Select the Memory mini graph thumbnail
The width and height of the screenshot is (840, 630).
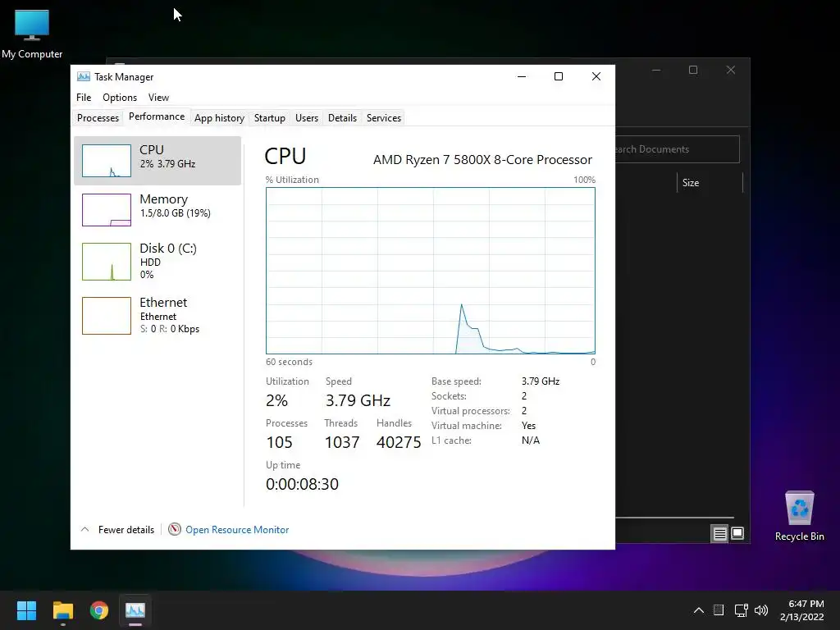106,210
